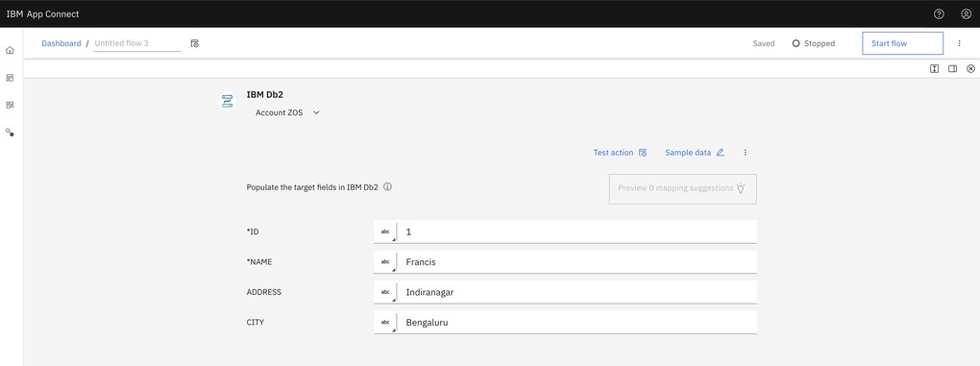Viewport: 980px width, 366px height.
Task: Click the IBM App Connect title
Action: pyautogui.click(x=42, y=13)
